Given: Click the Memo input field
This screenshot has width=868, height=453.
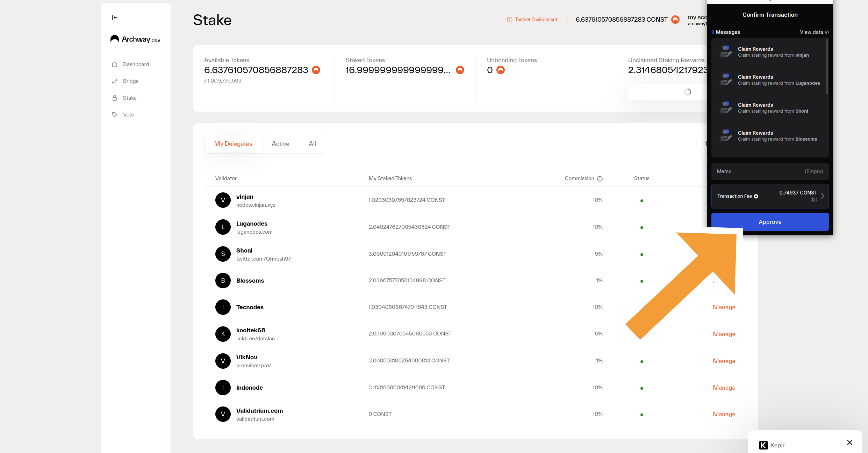Looking at the screenshot, I should pyautogui.click(x=770, y=171).
